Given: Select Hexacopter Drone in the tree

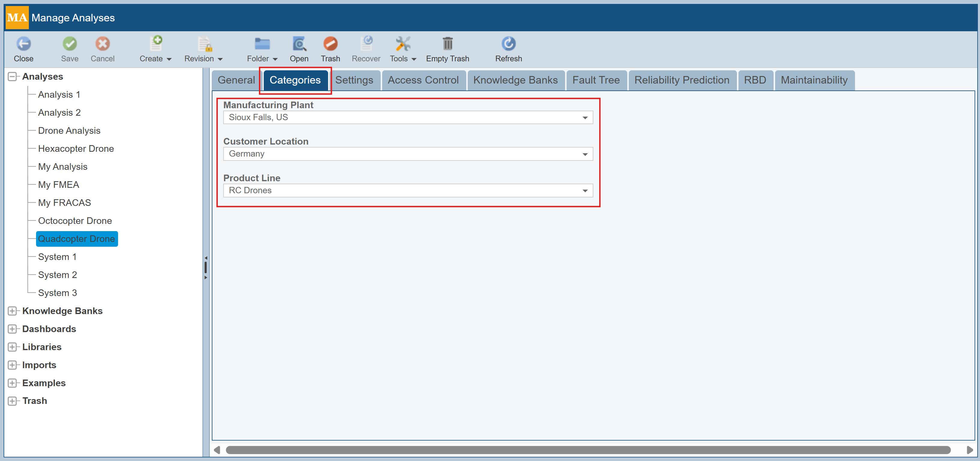Looking at the screenshot, I should [76, 148].
